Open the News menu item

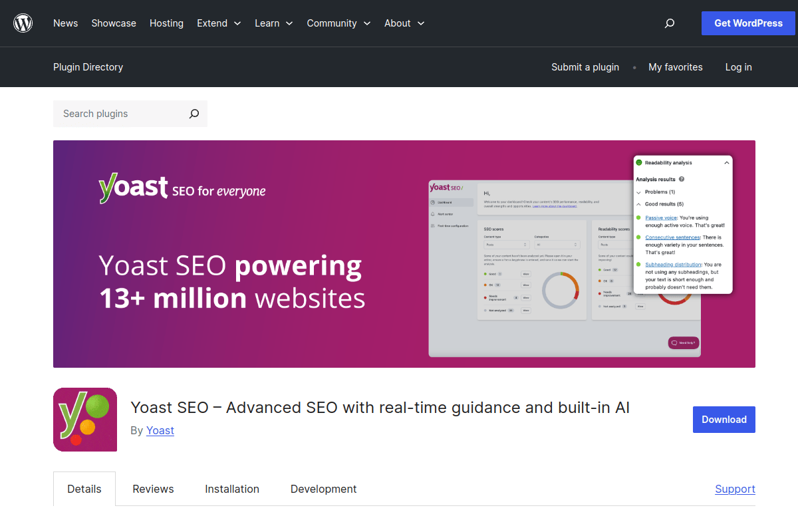tap(65, 23)
